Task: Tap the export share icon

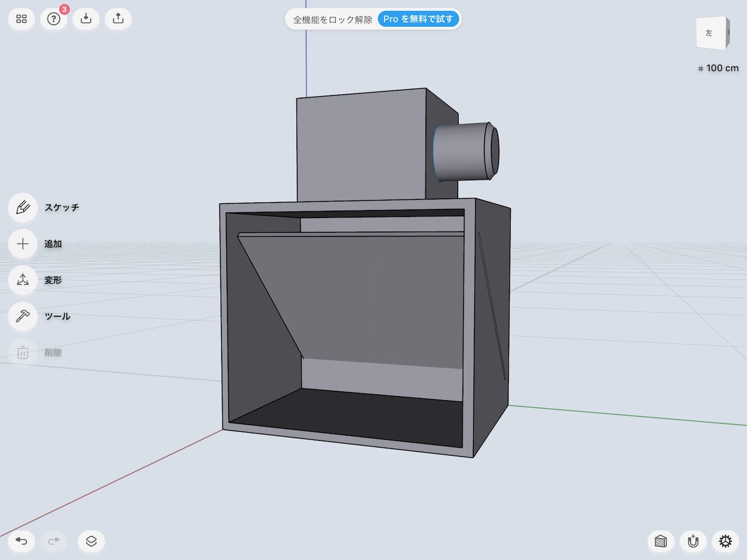Action: coord(118,19)
